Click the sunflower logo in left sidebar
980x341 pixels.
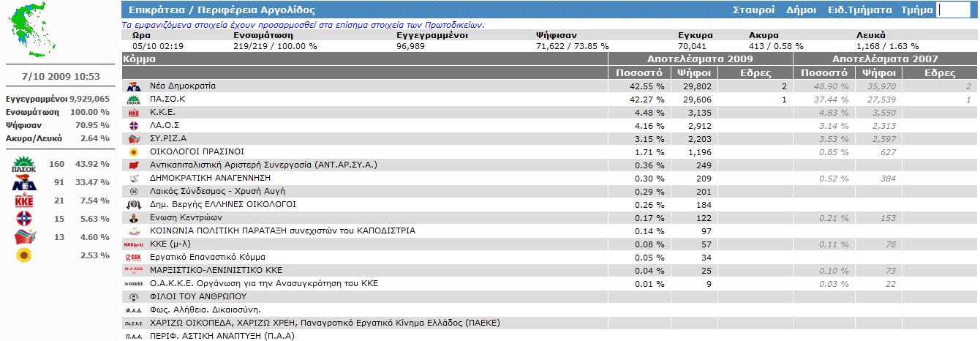click(24, 255)
